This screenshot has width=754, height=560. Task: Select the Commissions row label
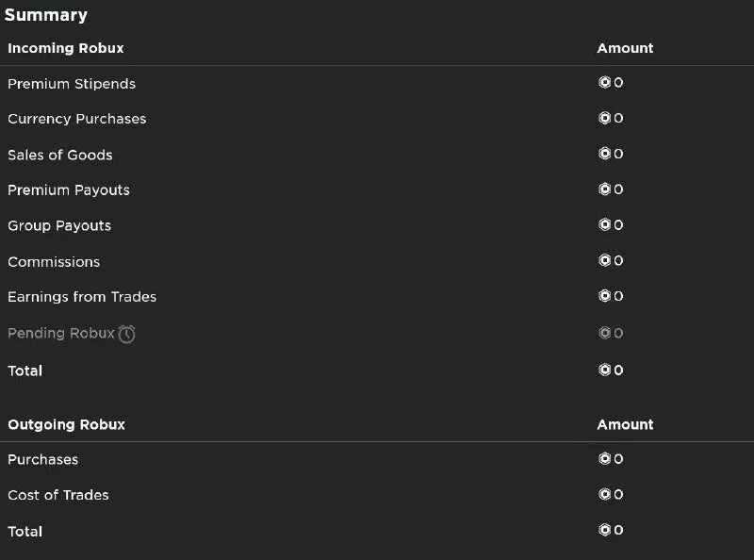pos(54,262)
